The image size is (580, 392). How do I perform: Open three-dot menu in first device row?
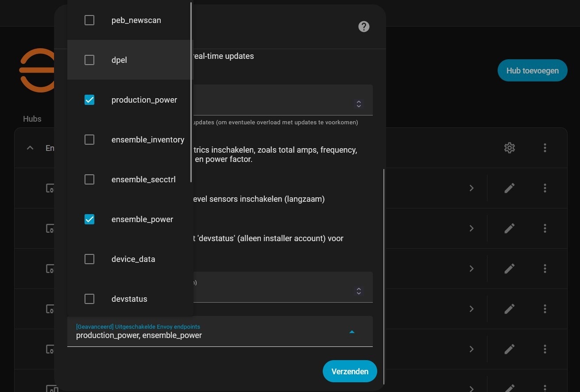coord(545,188)
